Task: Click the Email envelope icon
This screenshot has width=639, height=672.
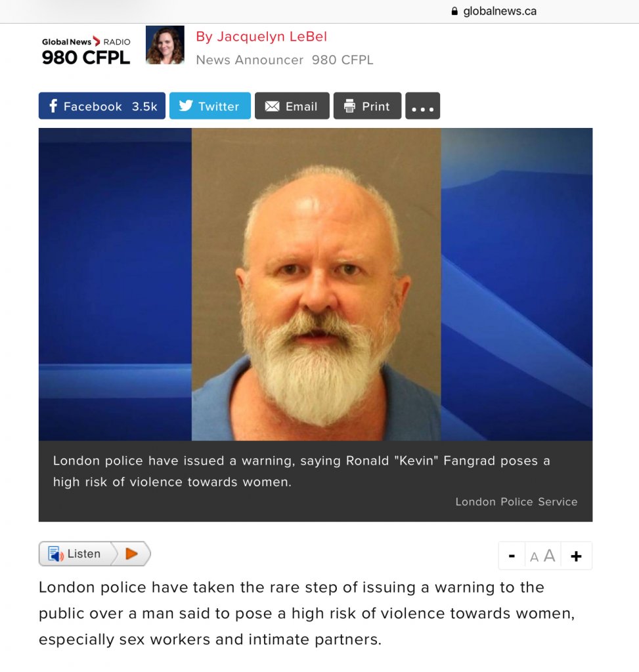Action: coord(272,106)
